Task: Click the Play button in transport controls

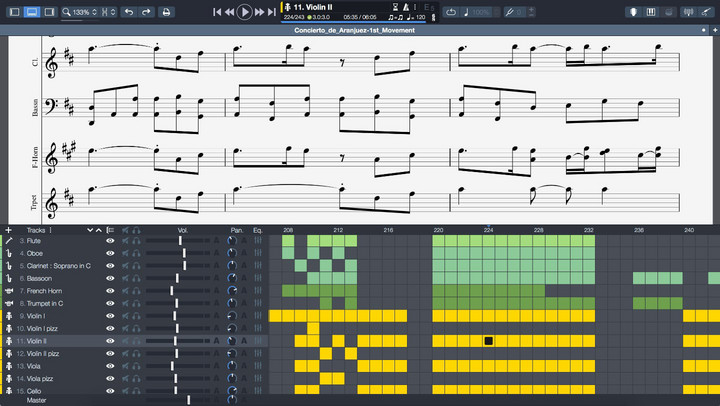Action: pyautogui.click(x=245, y=12)
